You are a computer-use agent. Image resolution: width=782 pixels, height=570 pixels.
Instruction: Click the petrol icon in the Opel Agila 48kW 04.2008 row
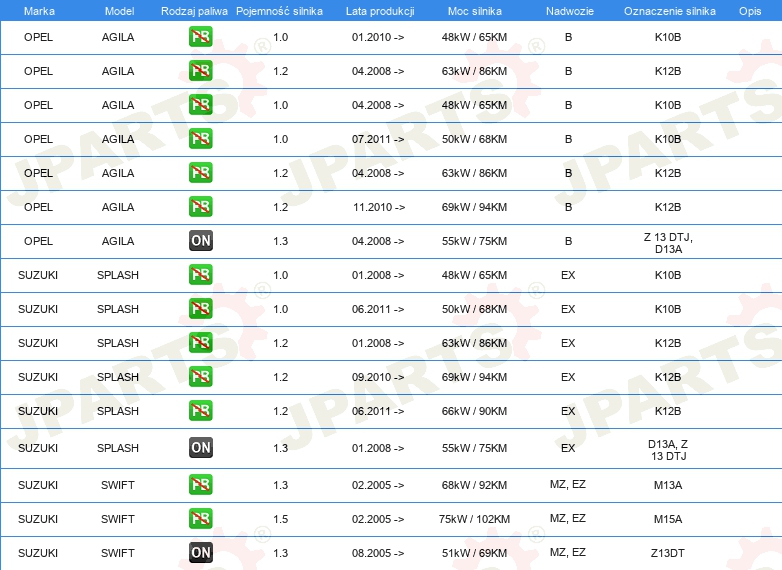(x=200, y=105)
